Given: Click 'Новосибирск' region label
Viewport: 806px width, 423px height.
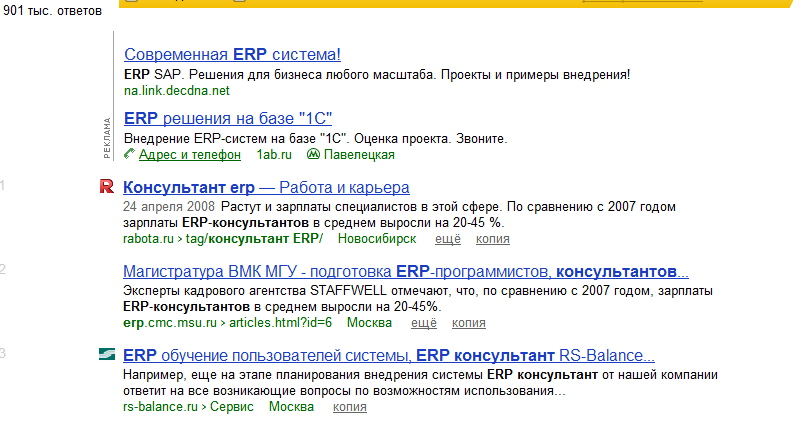Looking at the screenshot, I should tap(377, 239).
